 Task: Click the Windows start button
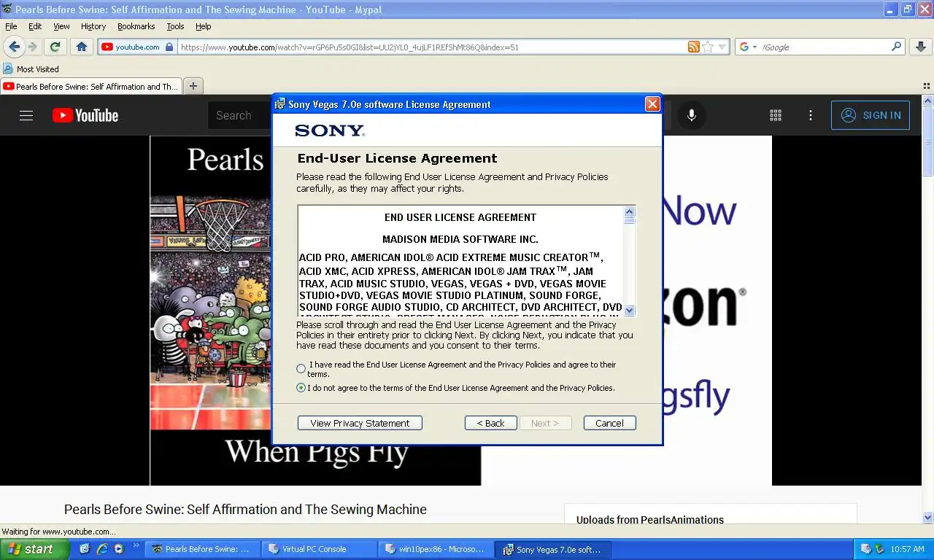(x=34, y=549)
